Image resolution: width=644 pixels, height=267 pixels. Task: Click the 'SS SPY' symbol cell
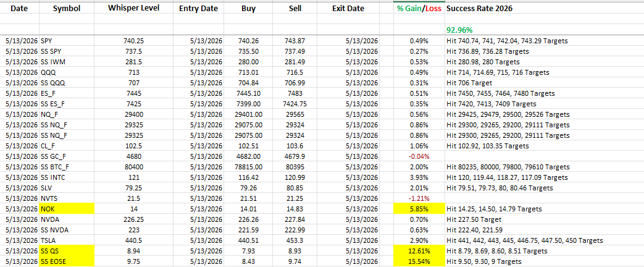click(x=67, y=51)
